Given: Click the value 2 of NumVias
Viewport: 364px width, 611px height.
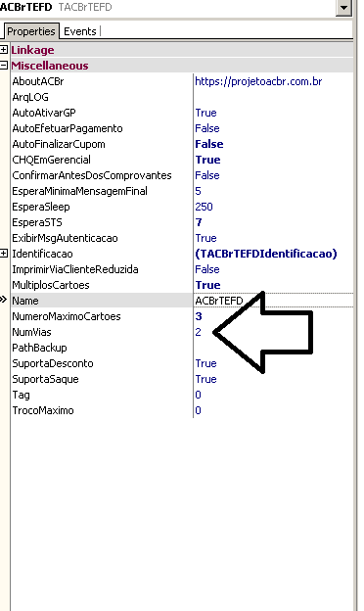Looking at the screenshot, I should pyautogui.click(x=199, y=332).
